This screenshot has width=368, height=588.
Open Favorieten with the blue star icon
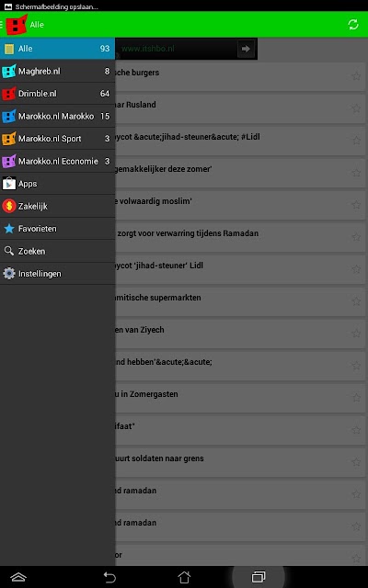[x=9, y=229]
